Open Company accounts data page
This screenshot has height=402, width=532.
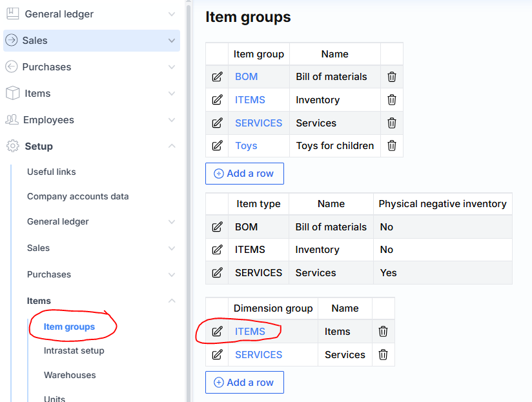click(77, 196)
